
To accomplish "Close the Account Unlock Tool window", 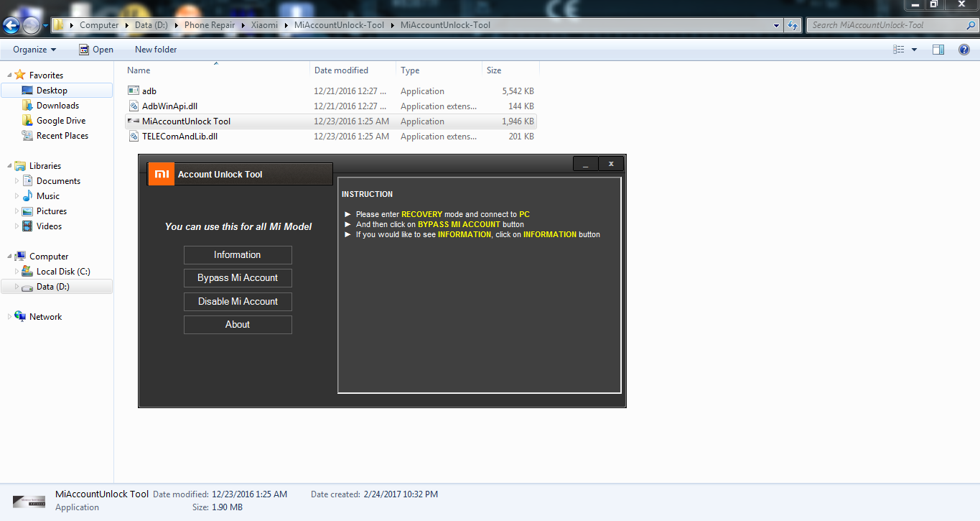I will point(611,164).
